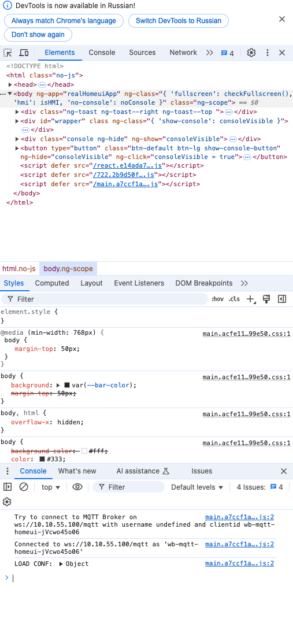Image resolution: width=293 pixels, height=644 pixels.
Task: Open the Sources tab
Action: (x=142, y=53)
